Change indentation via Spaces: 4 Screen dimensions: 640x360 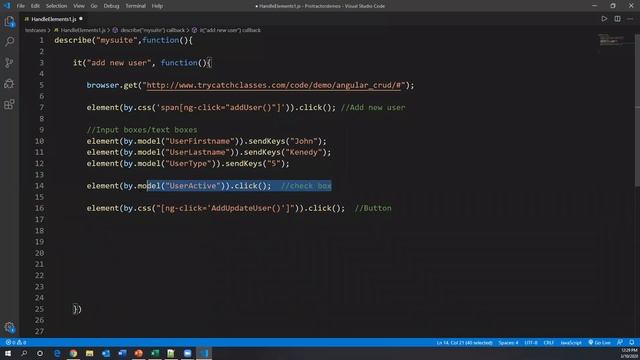pos(508,342)
